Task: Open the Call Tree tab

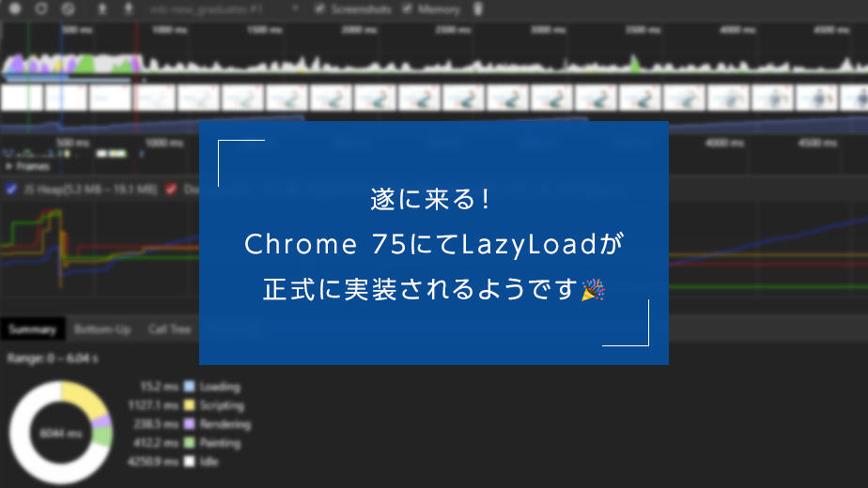Action: coord(169,329)
